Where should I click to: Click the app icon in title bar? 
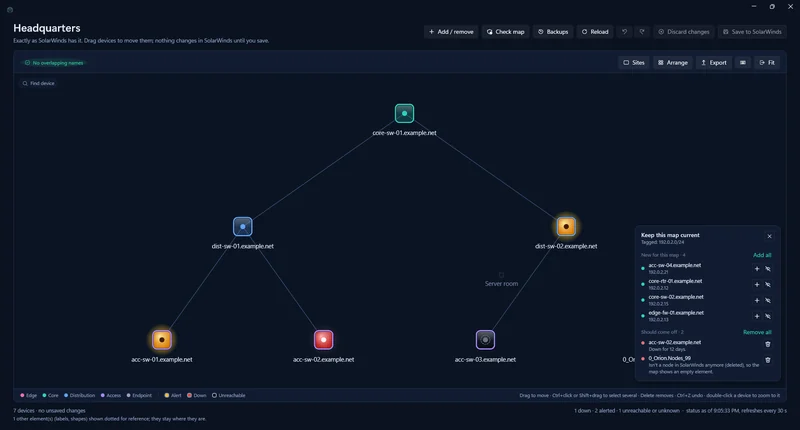tap(10, 10)
